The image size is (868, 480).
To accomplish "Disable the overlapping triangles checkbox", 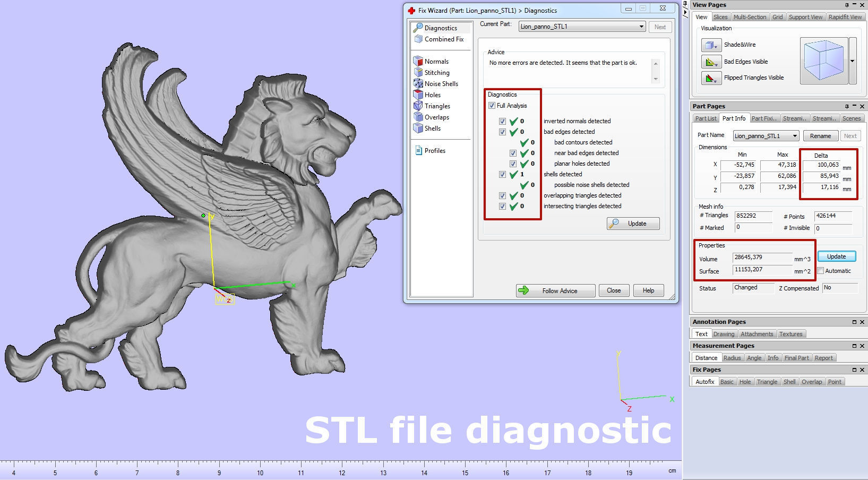I will click(502, 195).
